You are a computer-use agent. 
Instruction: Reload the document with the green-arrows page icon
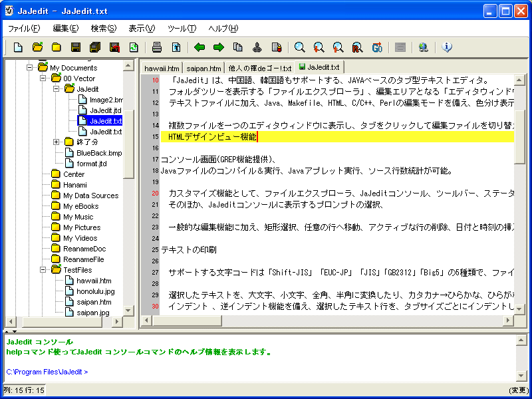coord(134,47)
